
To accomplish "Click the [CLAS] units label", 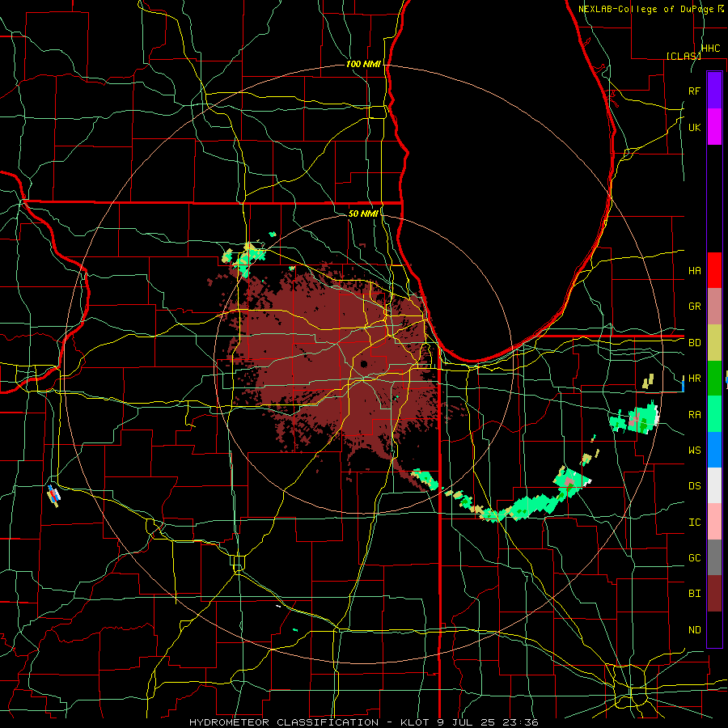I will pyautogui.click(x=684, y=56).
